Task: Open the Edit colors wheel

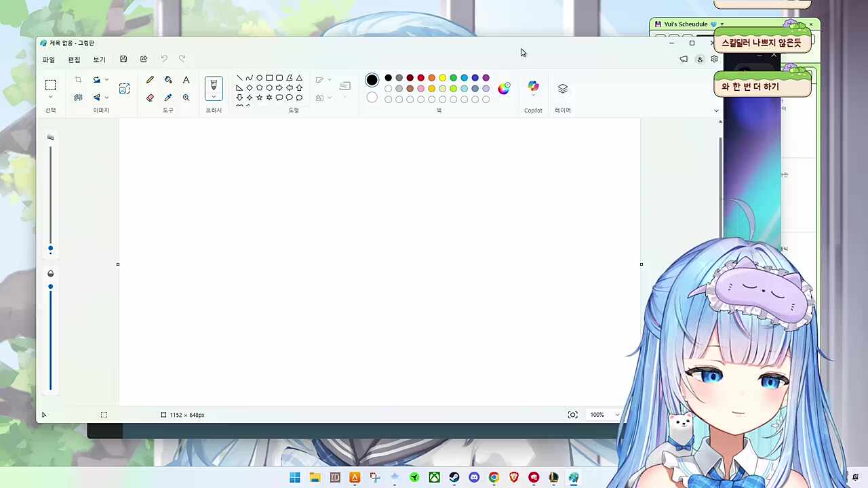Action: (x=504, y=88)
